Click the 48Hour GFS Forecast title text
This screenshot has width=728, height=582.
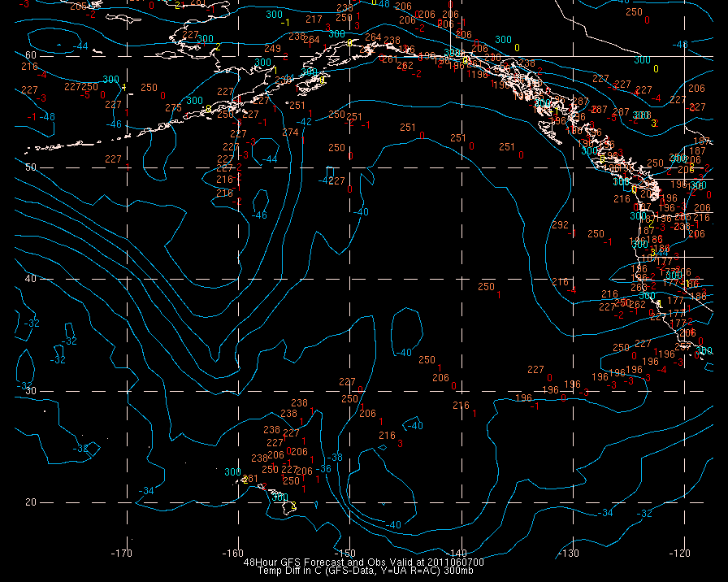pos(365,561)
